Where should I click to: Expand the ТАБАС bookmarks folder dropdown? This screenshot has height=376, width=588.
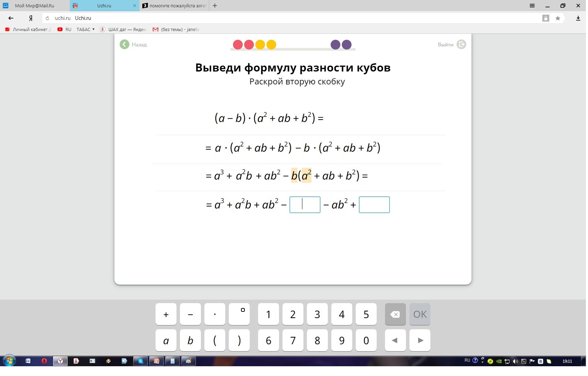click(86, 29)
